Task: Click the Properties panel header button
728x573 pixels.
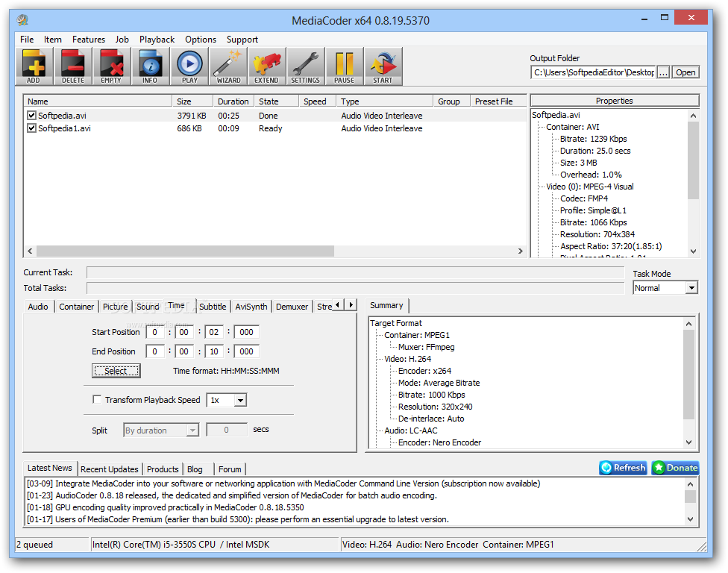Action: coord(615,101)
